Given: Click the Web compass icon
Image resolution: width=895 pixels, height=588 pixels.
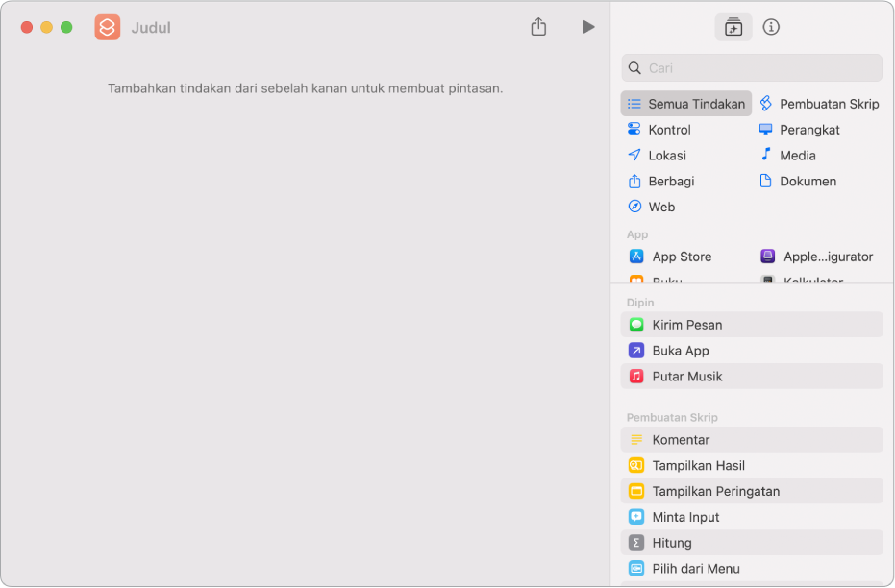Looking at the screenshot, I should (x=634, y=206).
